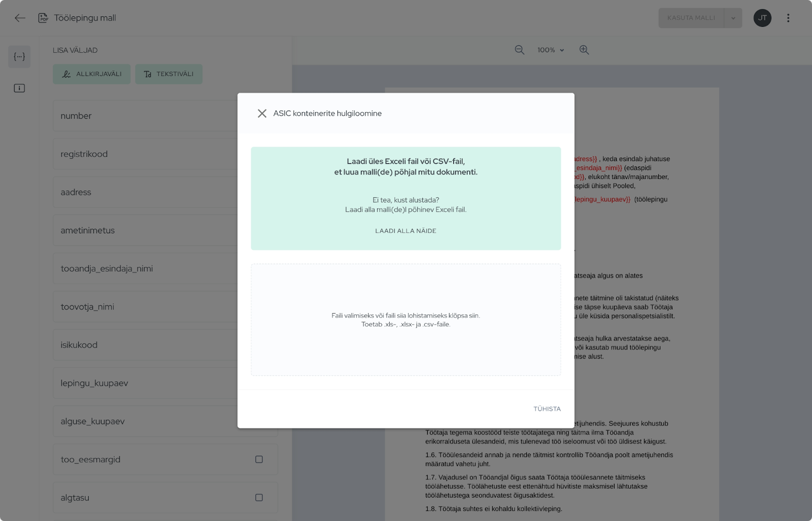Click the zoom in magnifier
Viewport: 812px width, 521px height.
pos(584,50)
